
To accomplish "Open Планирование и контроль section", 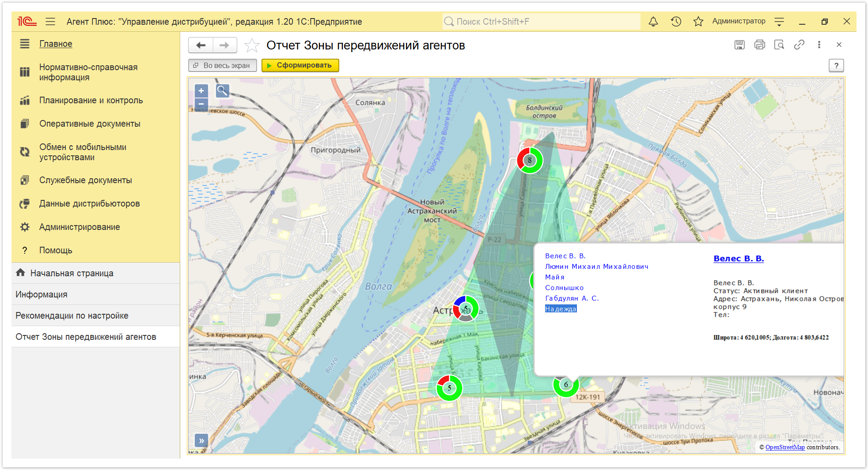I will (x=91, y=100).
